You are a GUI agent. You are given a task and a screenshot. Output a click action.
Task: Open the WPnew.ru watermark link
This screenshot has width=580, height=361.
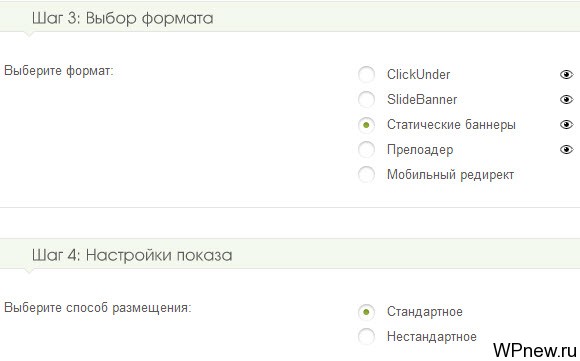click(535, 350)
